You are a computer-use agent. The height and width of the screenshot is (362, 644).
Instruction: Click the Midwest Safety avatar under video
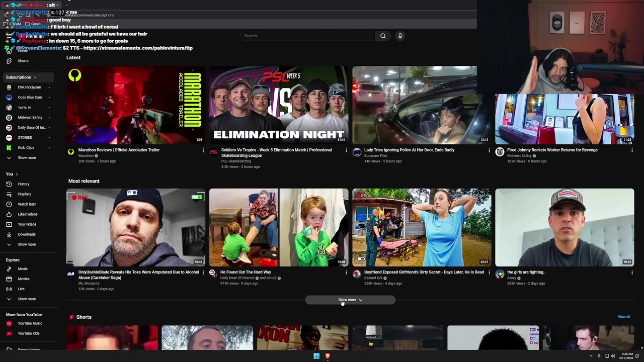(x=500, y=152)
